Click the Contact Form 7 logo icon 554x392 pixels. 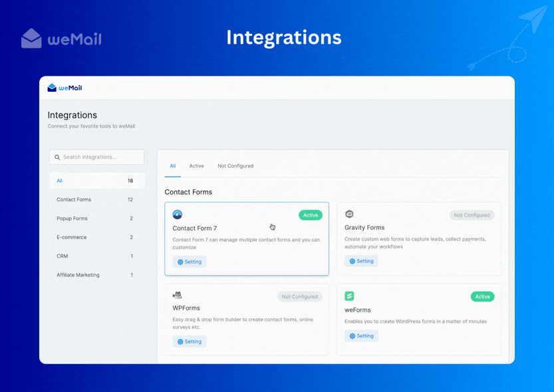pos(177,215)
